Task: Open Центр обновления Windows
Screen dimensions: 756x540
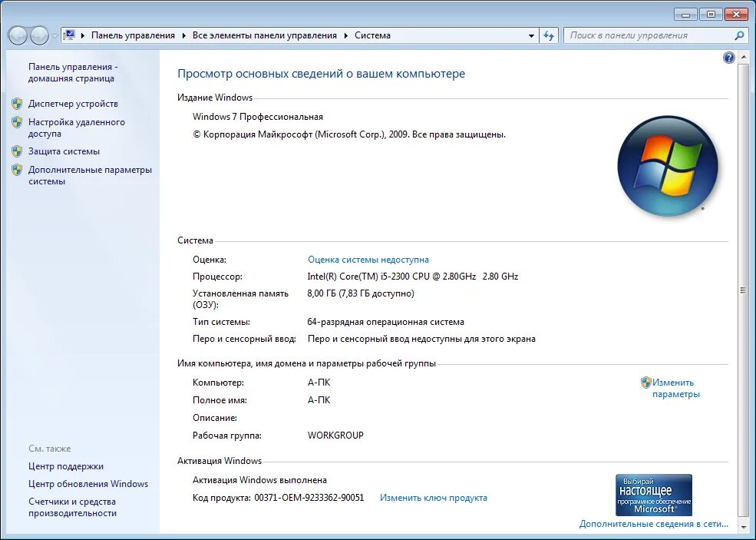Action: 87,483
